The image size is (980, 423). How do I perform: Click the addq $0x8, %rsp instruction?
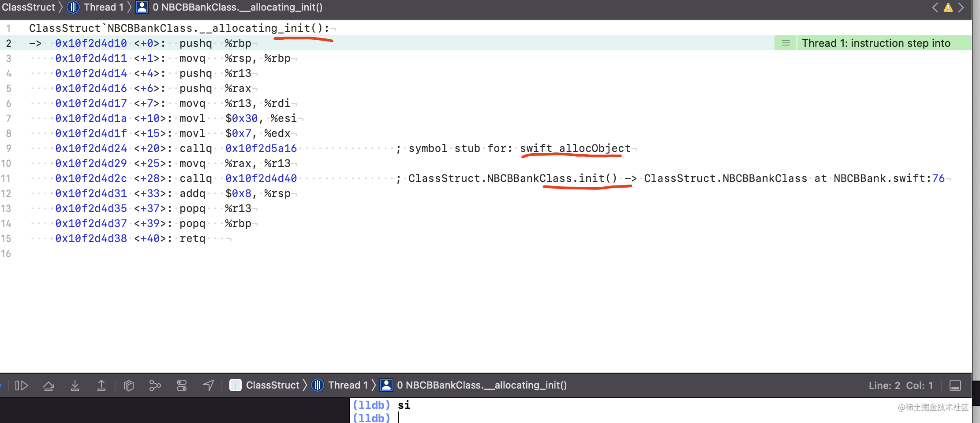[x=235, y=193]
